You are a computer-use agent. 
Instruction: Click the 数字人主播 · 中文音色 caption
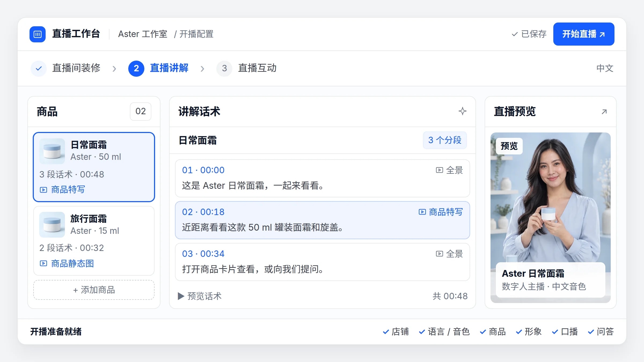(x=544, y=287)
